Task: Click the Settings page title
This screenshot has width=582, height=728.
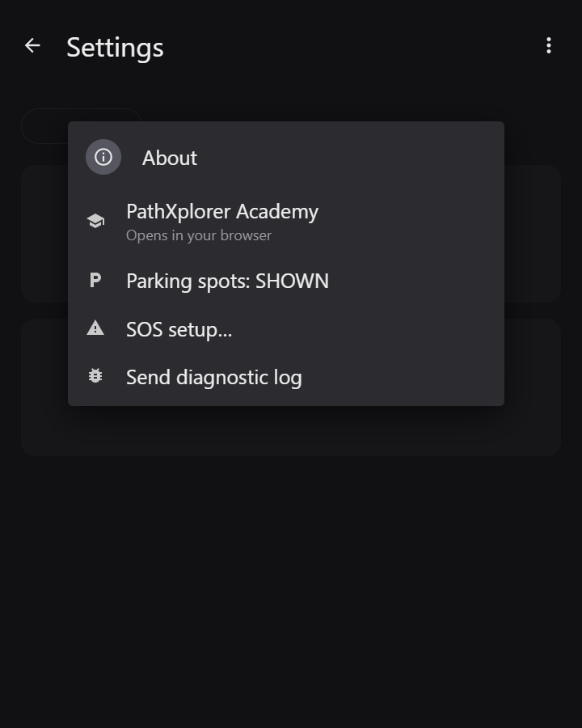Action: pos(115,48)
